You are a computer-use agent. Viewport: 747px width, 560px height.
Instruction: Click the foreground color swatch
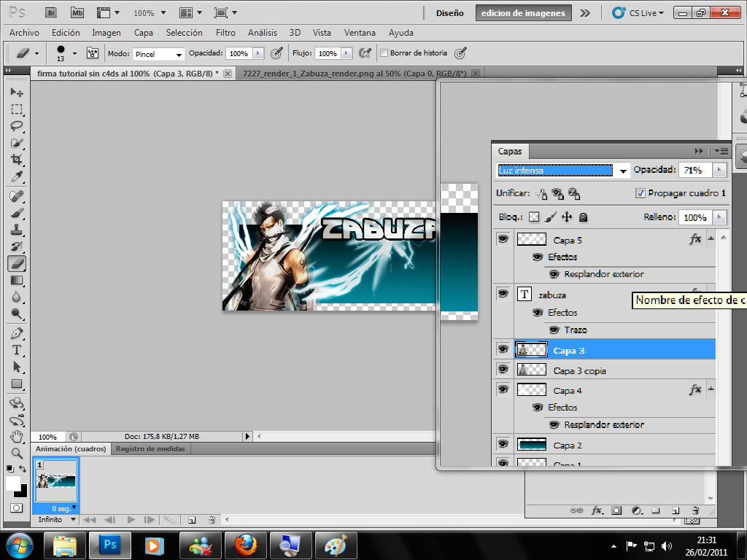[x=12, y=482]
